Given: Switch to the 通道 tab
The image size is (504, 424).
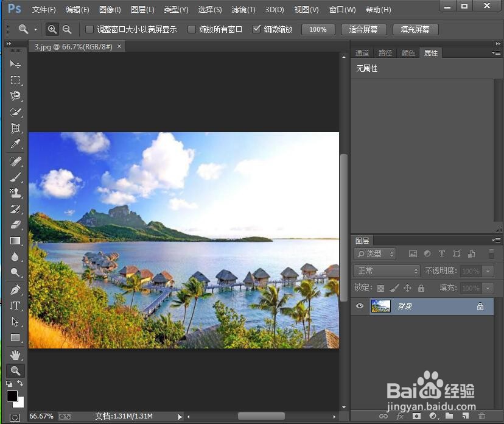Looking at the screenshot, I should [362, 53].
